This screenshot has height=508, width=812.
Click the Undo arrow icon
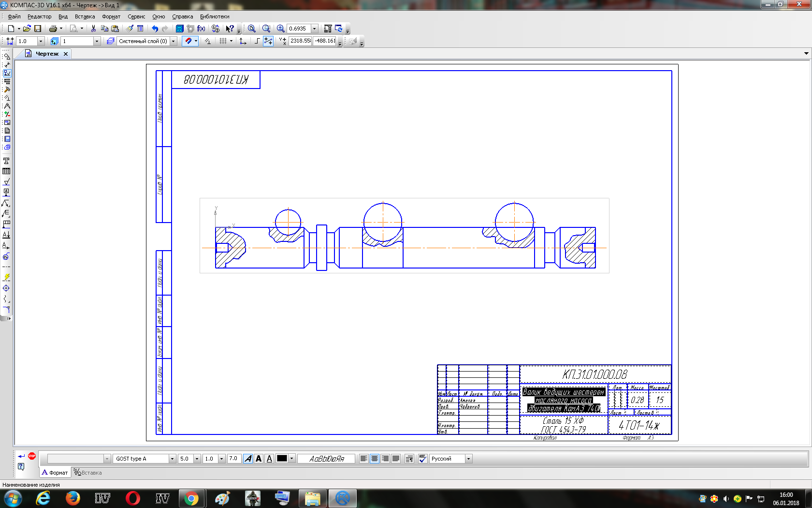(155, 29)
